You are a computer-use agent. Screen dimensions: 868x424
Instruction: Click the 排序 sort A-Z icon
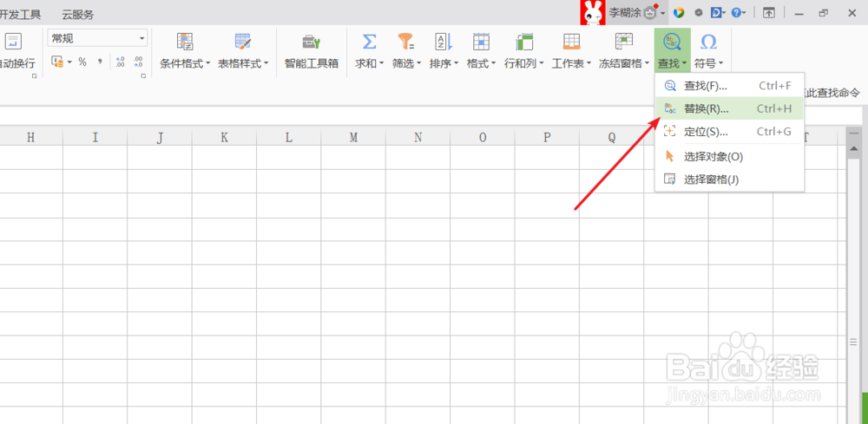coord(444,42)
